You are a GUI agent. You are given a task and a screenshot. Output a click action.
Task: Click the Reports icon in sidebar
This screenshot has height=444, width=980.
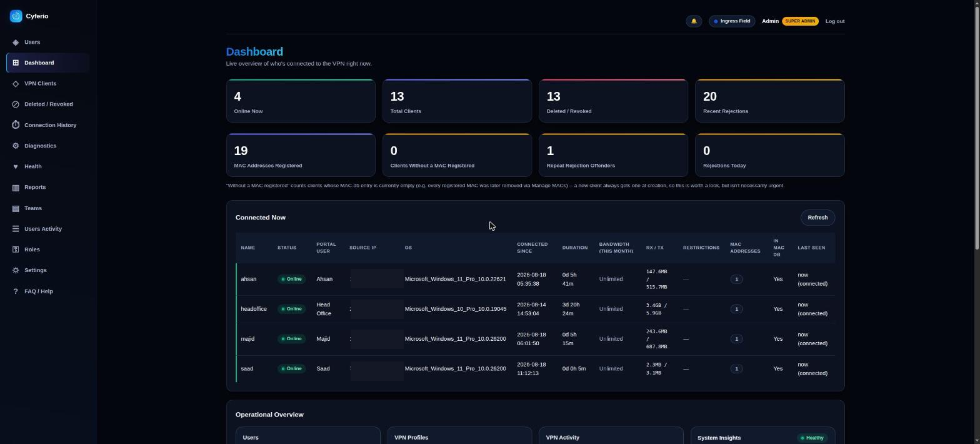(x=16, y=187)
